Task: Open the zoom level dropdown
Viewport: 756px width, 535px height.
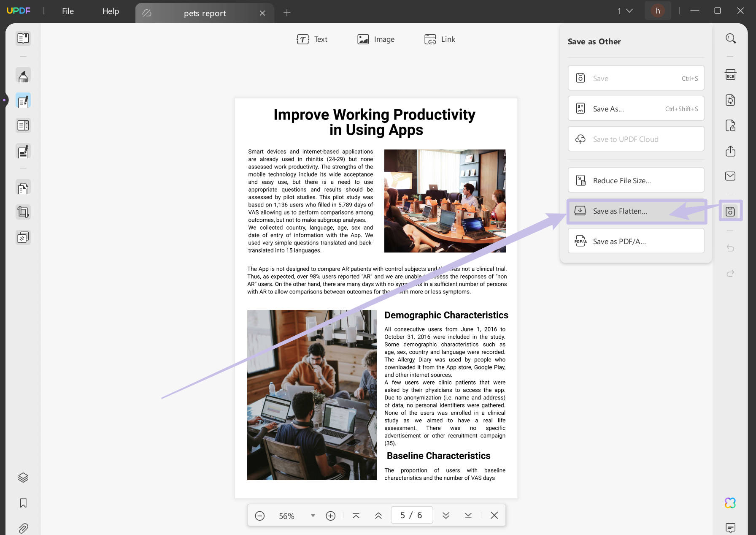Action: 313,516
